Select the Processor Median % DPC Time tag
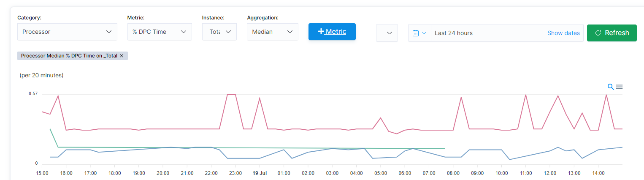Screen dimensions: 644x180 (x=69, y=56)
